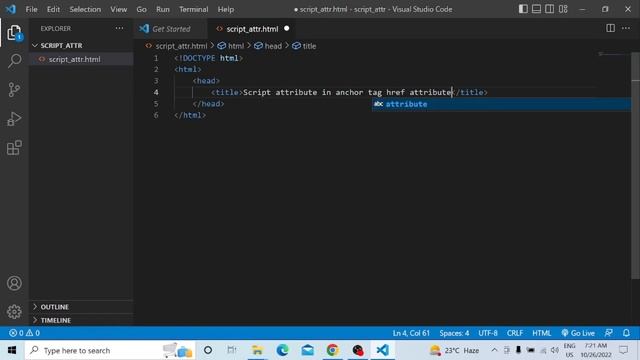Expand the OUTLINE section
The image size is (640, 360).
(81, 307)
